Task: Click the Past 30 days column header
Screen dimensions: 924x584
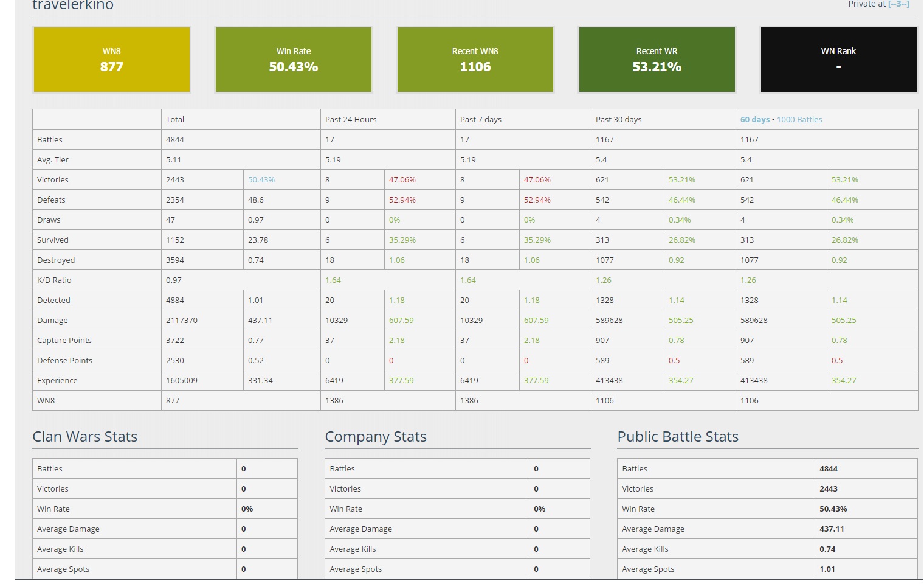Action: point(618,120)
